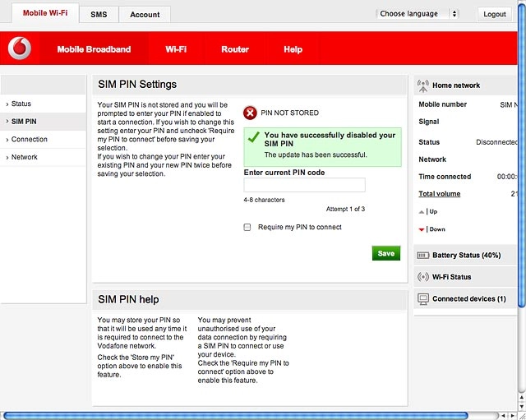Click the '4-8 characters' hint text

click(265, 200)
